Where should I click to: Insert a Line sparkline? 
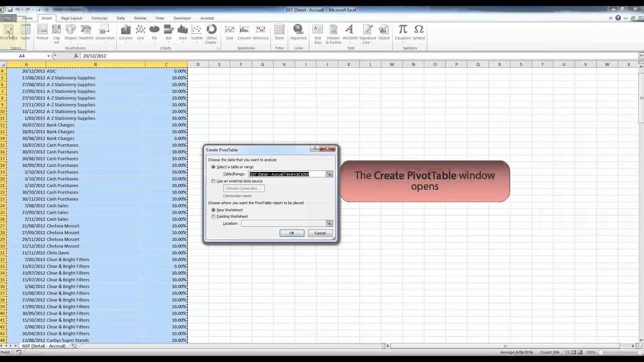click(x=229, y=33)
